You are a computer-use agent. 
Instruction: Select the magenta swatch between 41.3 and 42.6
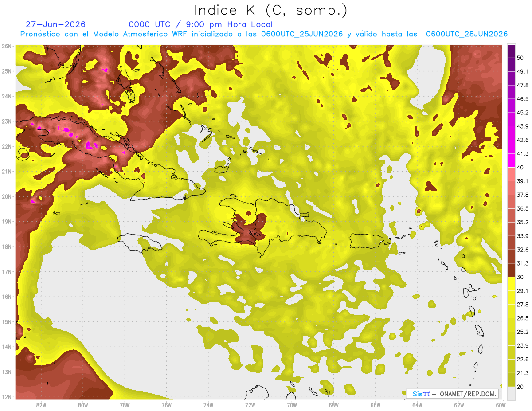pyautogui.click(x=511, y=147)
